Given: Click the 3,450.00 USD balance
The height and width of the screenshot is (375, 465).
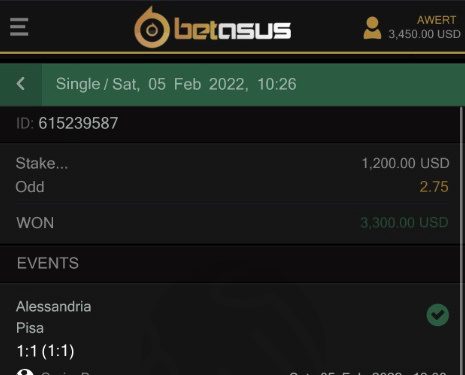Looking at the screenshot, I should tap(425, 34).
